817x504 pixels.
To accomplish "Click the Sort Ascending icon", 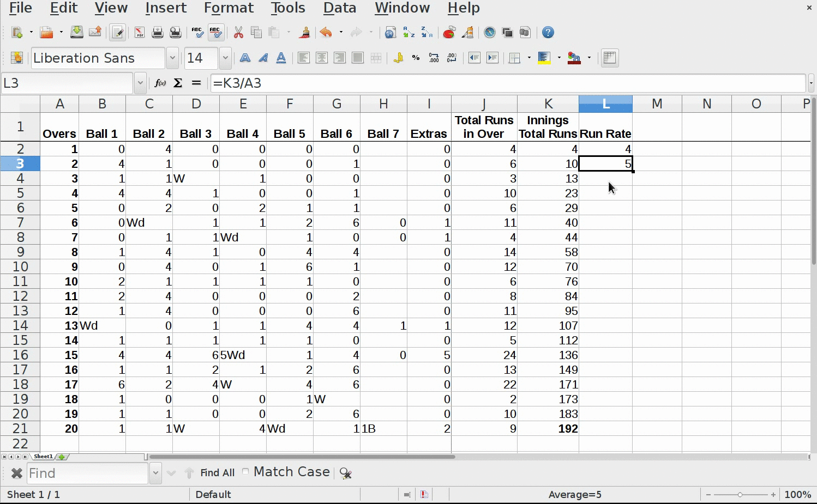I will click(x=408, y=33).
